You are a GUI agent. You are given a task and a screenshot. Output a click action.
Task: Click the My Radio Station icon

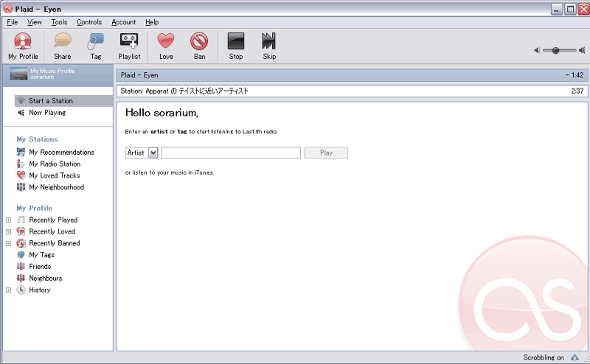(x=21, y=164)
